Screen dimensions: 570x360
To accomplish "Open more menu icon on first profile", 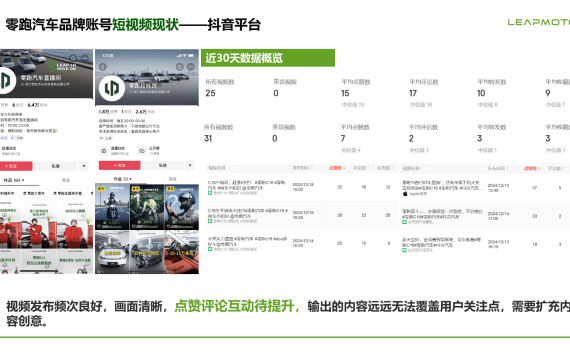I will tap(84, 58).
